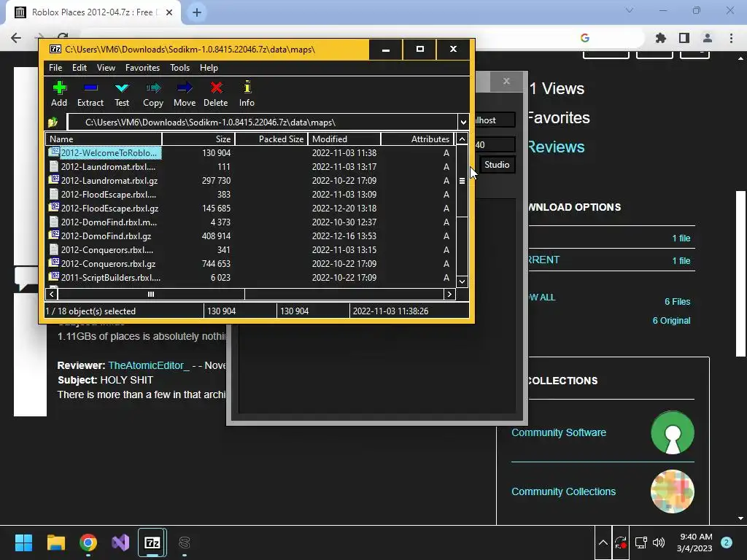747x560 pixels.
Task: Open a new Chrome tab
Action: 197,12
